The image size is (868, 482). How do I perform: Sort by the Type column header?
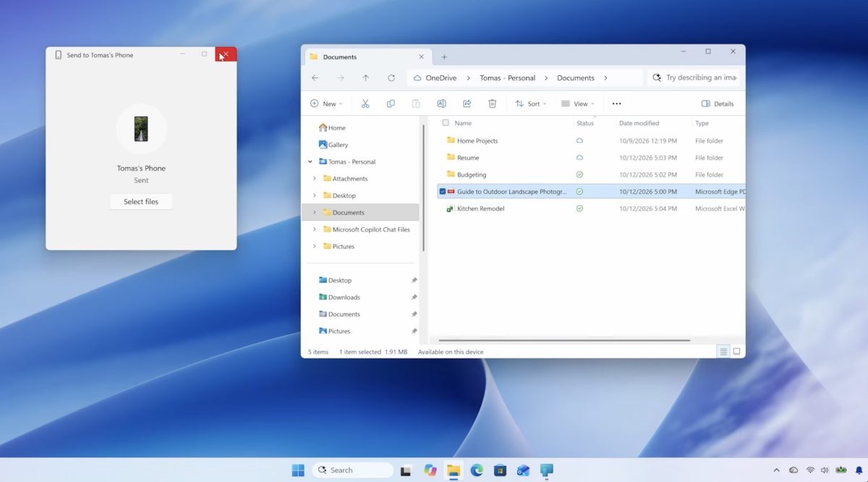(x=702, y=123)
